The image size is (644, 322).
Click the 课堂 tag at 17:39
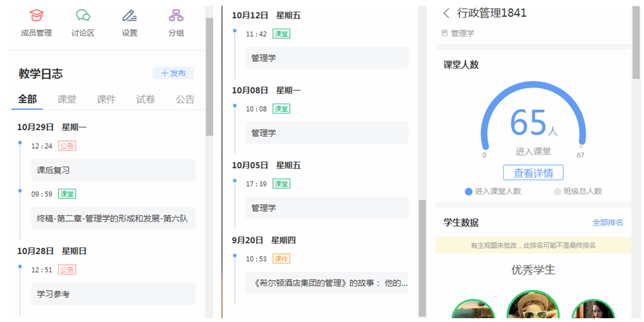[x=281, y=184]
